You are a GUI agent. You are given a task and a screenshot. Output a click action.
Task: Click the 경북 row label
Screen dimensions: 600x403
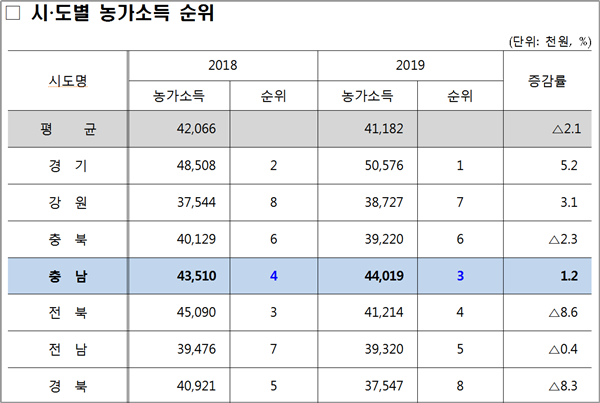pyautogui.click(x=68, y=386)
